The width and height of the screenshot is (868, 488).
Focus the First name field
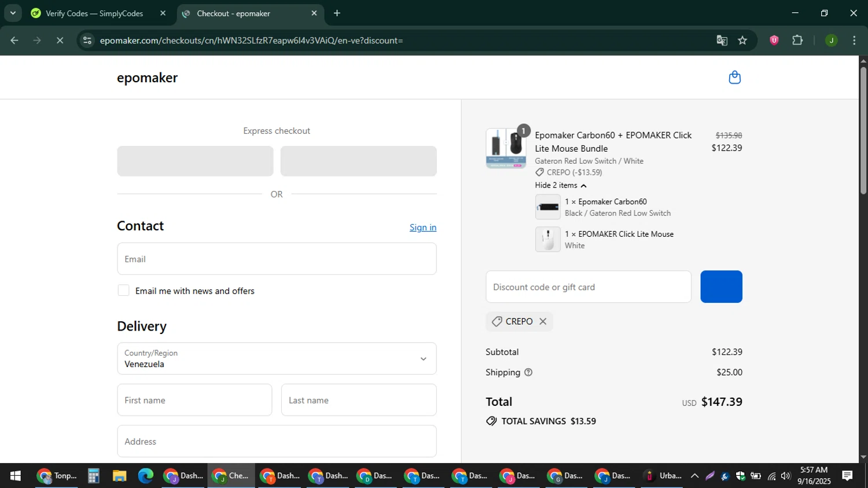tap(194, 400)
